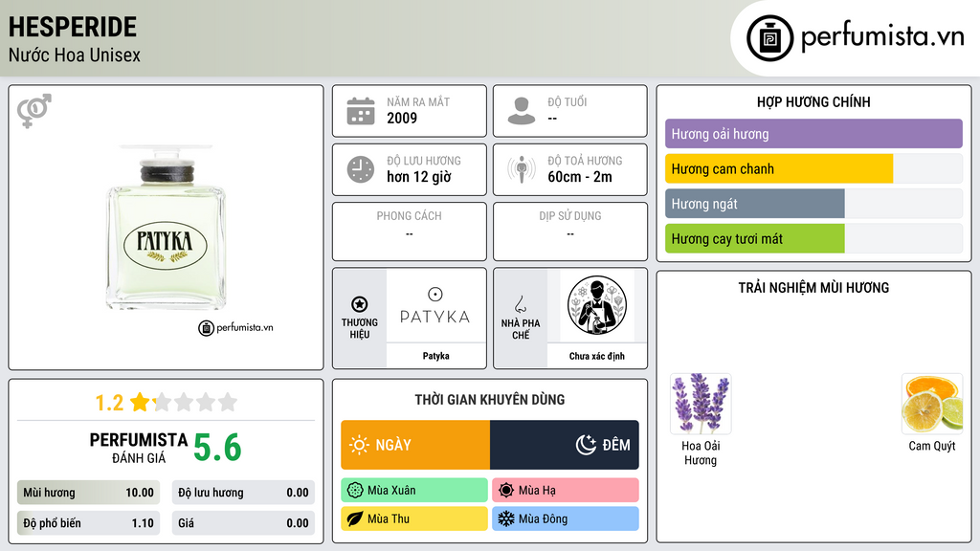Click the moon icon in Đêm

click(586, 445)
